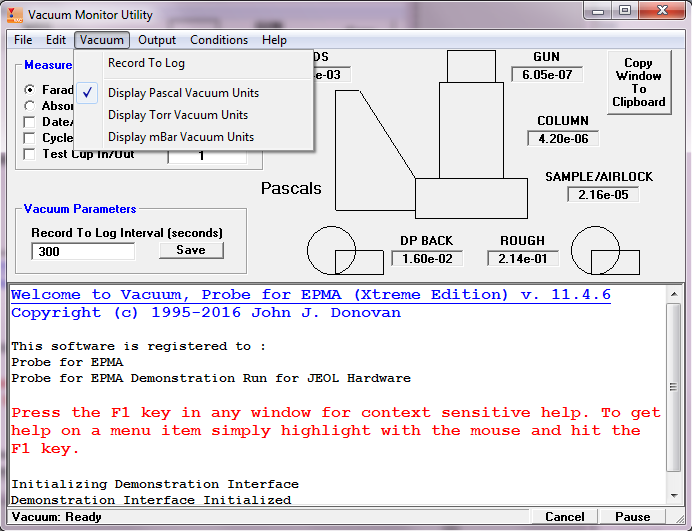
Task: Choose Record To Log menu entry
Action: pos(146,63)
